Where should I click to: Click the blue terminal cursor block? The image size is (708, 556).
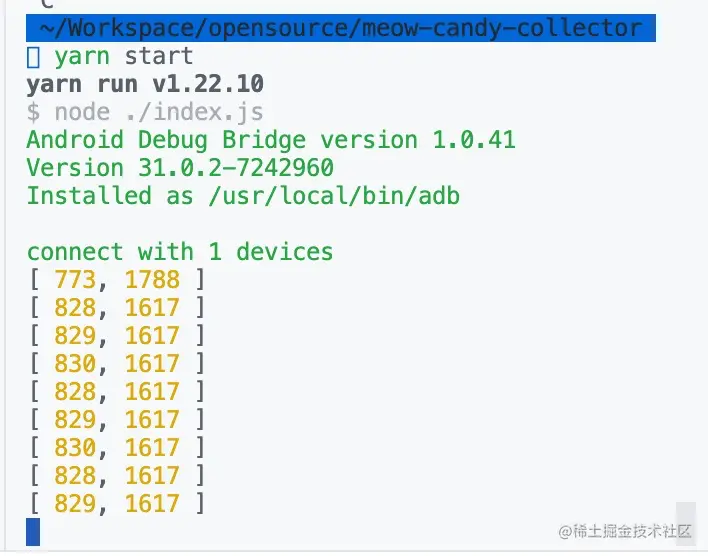click(x=33, y=532)
